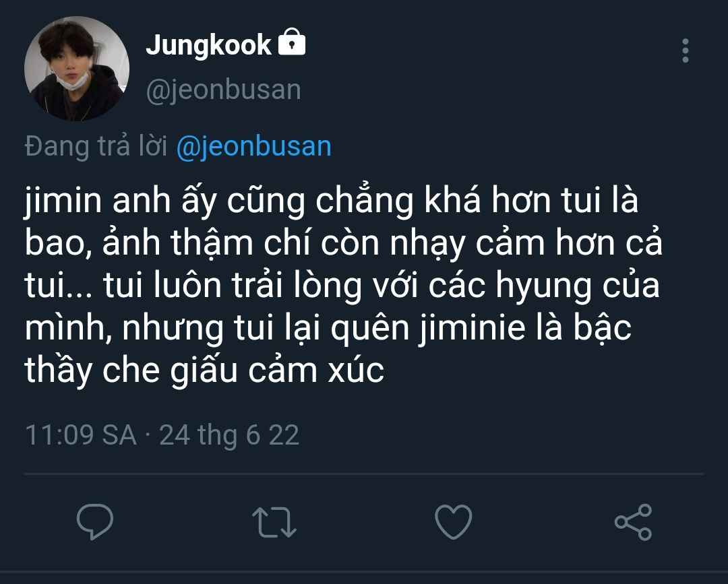Click the word "mình," in the tweet
The width and height of the screenshot is (728, 584).
(x=66, y=329)
